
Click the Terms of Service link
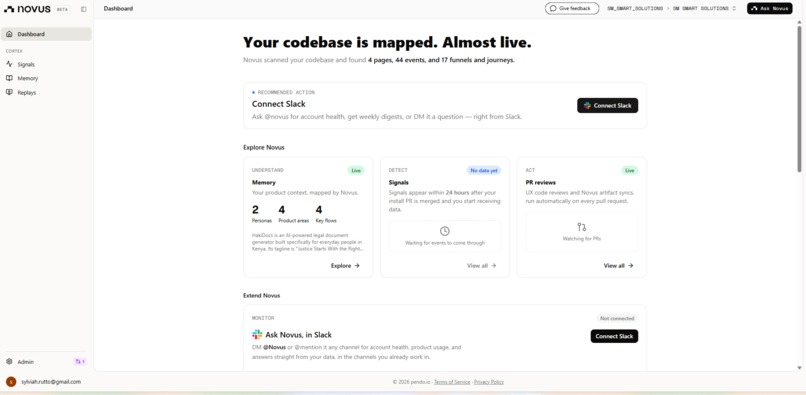(452, 382)
